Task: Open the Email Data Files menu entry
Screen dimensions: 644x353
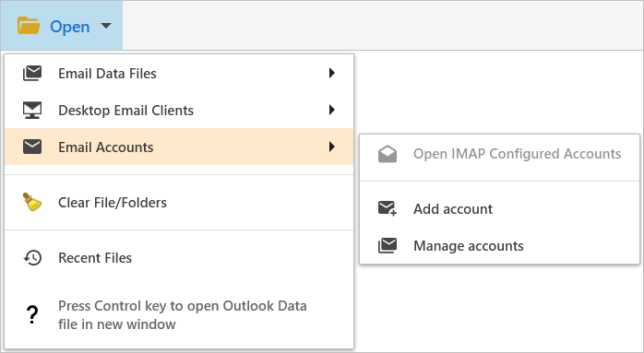Action: (x=179, y=73)
